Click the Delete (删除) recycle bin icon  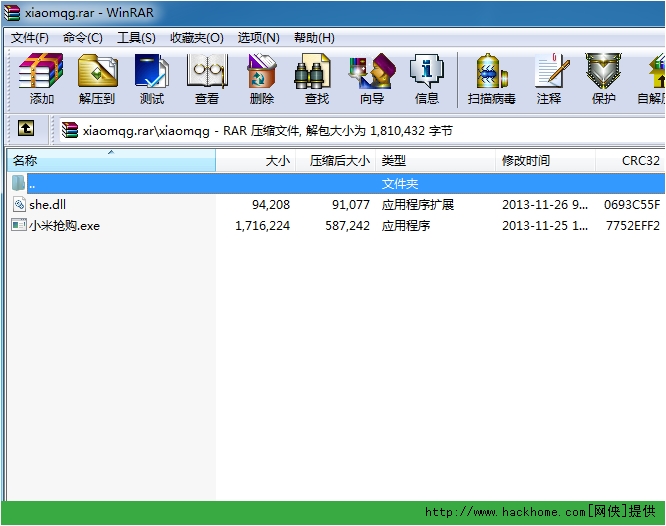point(262,71)
